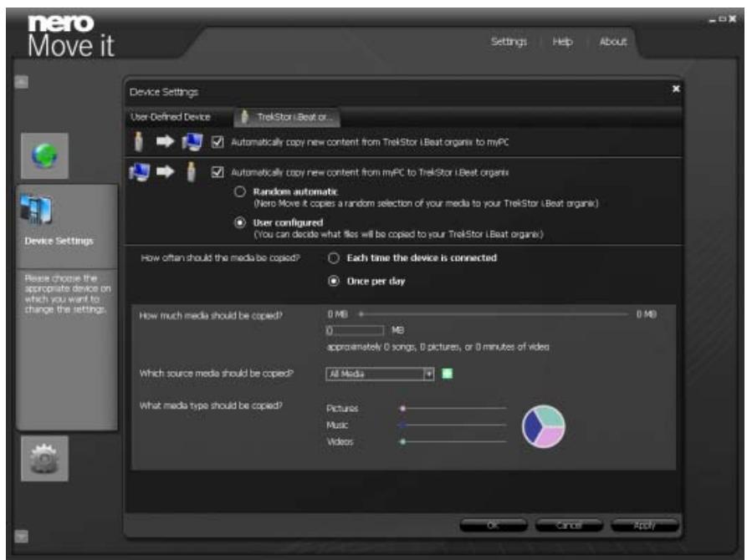
Task: Click the green square beside All Media
Action: pyautogui.click(x=448, y=374)
